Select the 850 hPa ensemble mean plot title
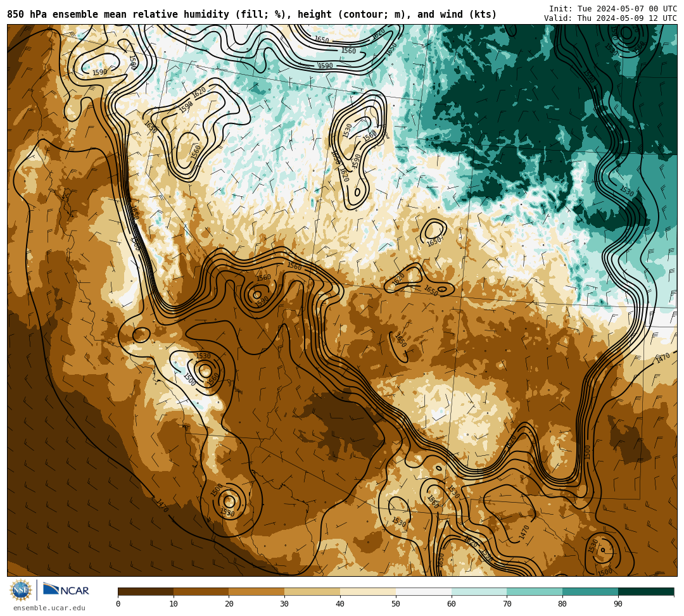Screen dimensions: 684x616 [x=251, y=15]
